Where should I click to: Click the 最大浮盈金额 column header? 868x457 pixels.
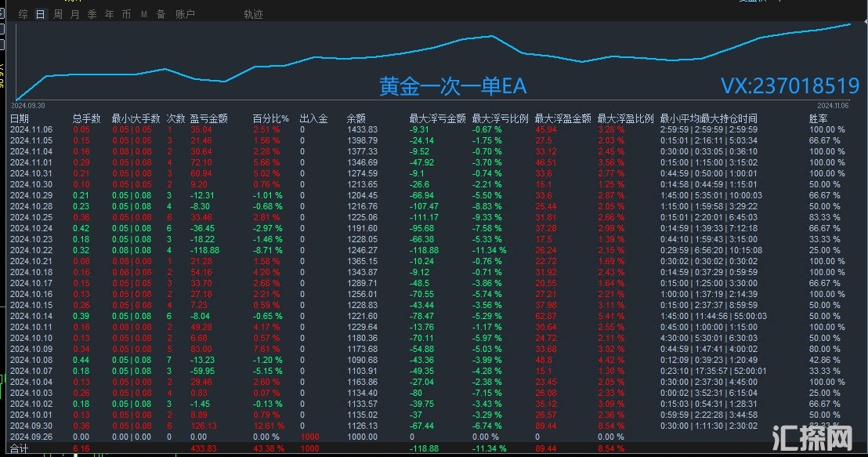(563, 118)
